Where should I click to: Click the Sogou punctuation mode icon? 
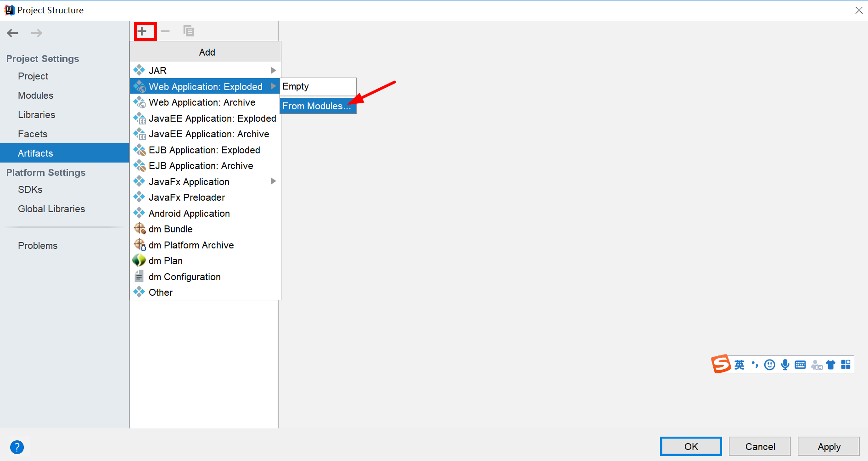click(x=755, y=365)
